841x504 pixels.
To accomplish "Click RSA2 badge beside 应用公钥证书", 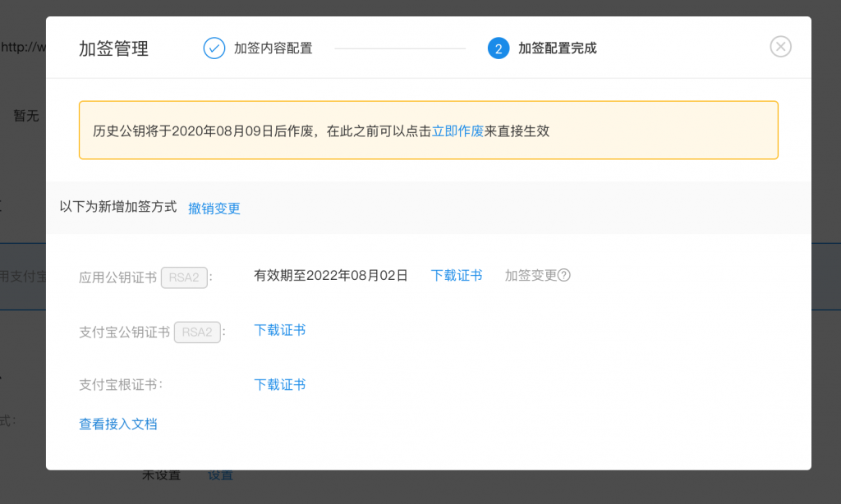I will [184, 277].
